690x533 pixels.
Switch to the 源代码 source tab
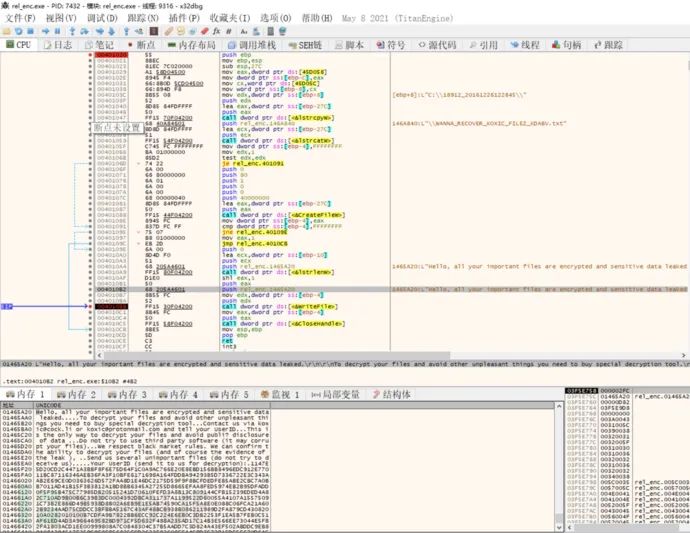437,45
